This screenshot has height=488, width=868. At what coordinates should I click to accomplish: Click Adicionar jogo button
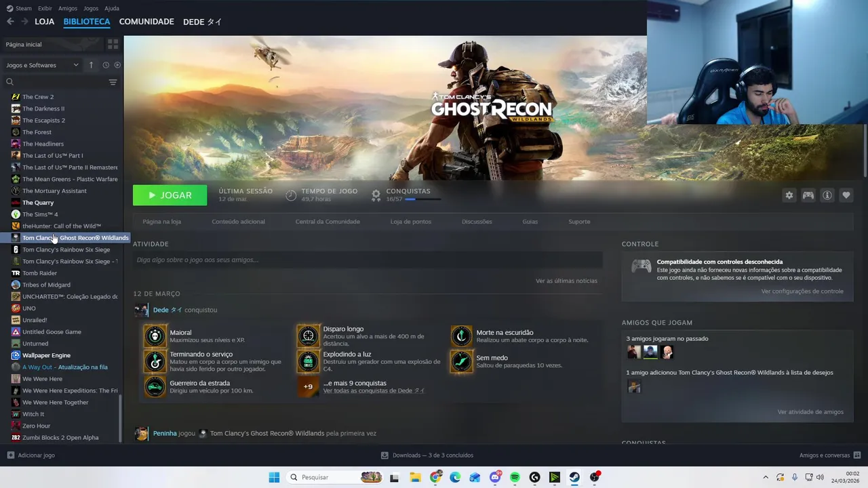[x=31, y=455]
